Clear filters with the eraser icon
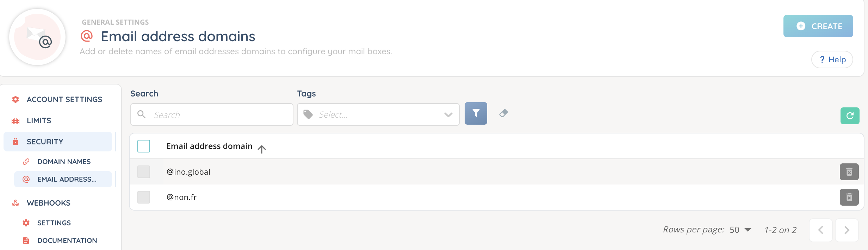868x250 pixels. click(503, 113)
